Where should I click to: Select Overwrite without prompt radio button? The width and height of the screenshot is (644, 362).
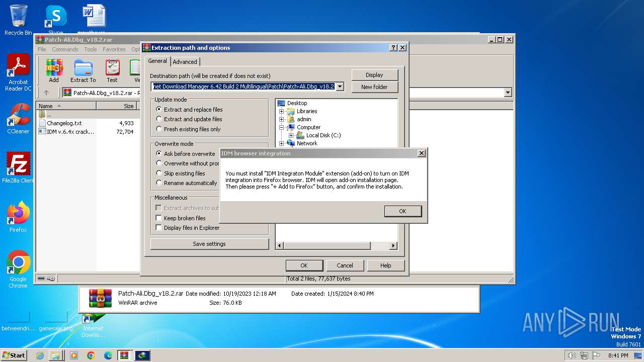(159, 163)
